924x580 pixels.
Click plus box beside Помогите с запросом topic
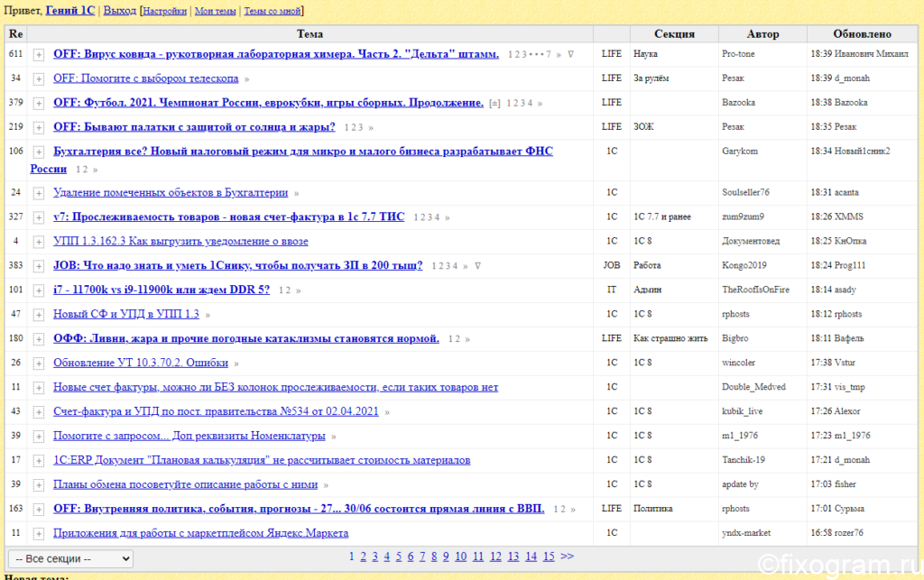click(x=38, y=437)
